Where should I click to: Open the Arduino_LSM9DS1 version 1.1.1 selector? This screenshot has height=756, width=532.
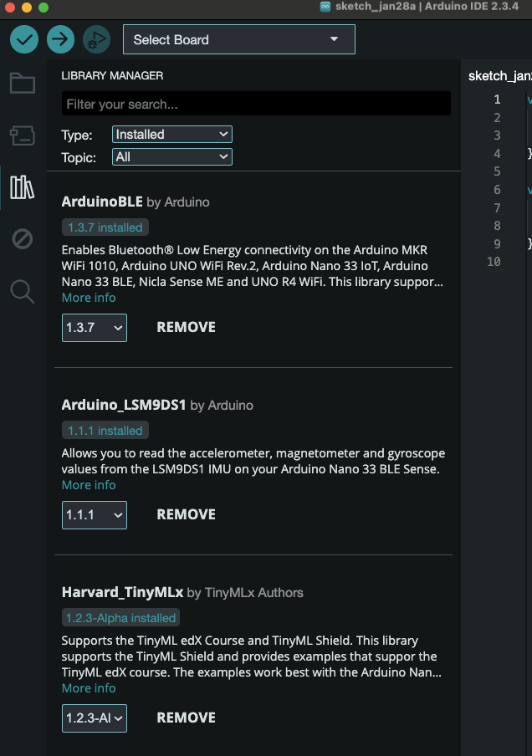94,515
